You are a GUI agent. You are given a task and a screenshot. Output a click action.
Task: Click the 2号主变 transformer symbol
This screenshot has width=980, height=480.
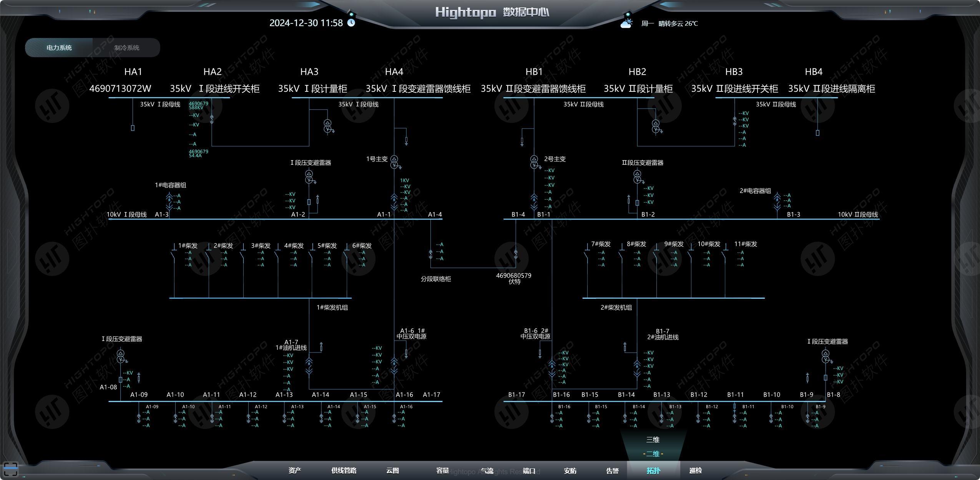coord(534,162)
